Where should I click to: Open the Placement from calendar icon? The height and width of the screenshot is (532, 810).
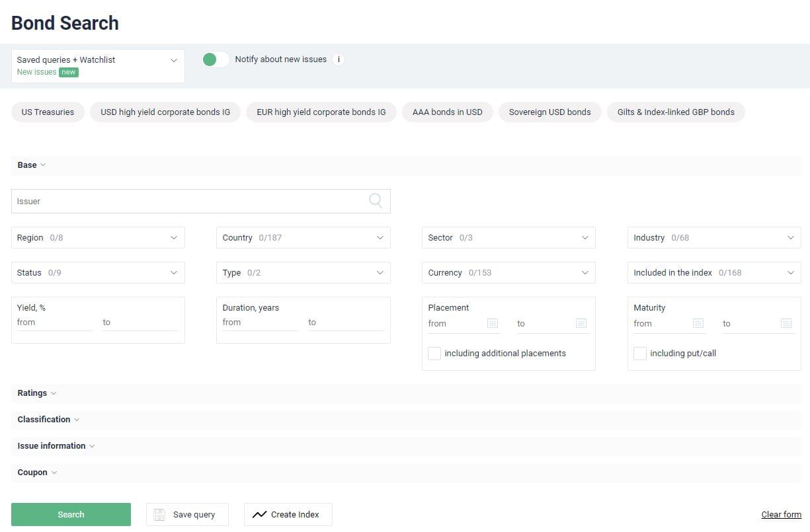click(x=492, y=323)
